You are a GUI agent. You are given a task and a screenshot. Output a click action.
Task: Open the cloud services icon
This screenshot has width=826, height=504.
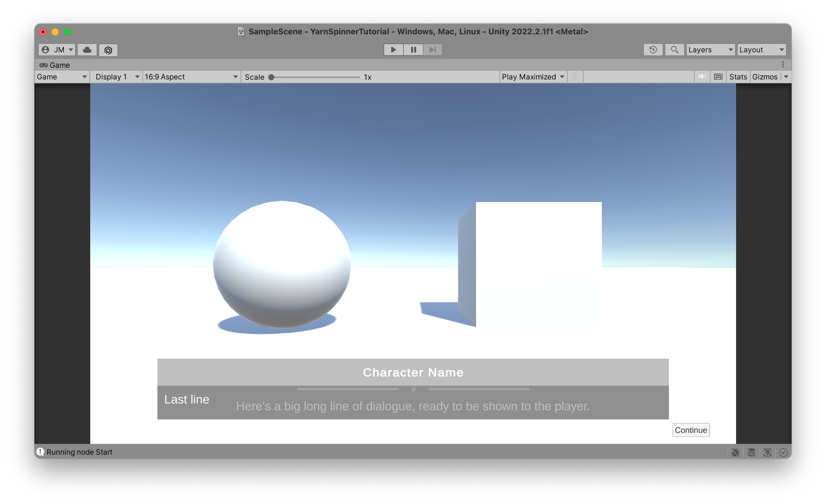tap(87, 50)
